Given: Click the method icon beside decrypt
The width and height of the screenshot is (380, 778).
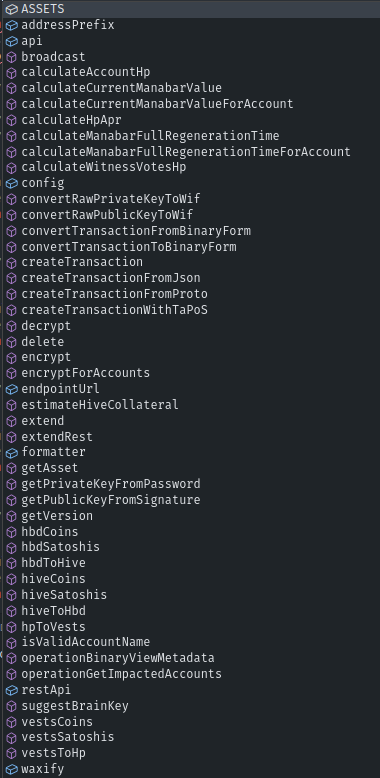Looking at the screenshot, I should [11, 326].
